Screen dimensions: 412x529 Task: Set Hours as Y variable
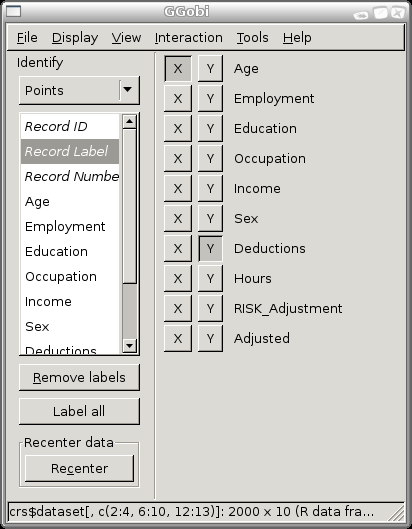coord(210,279)
